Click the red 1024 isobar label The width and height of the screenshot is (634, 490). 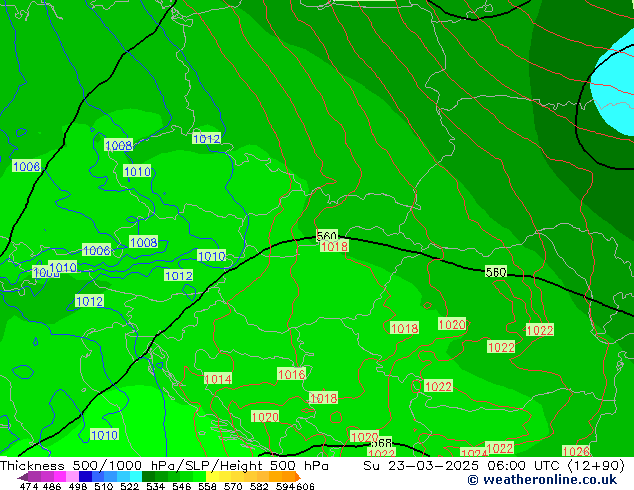tap(474, 453)
